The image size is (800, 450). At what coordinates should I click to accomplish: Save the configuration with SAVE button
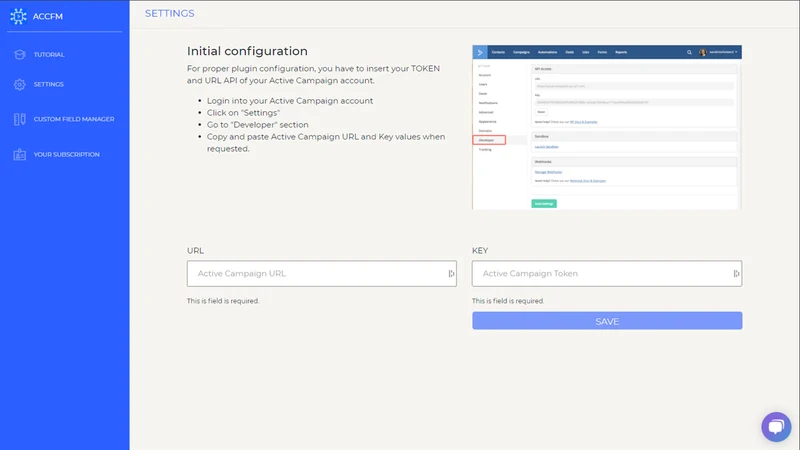pyautogui.click(x=607, y=321)
